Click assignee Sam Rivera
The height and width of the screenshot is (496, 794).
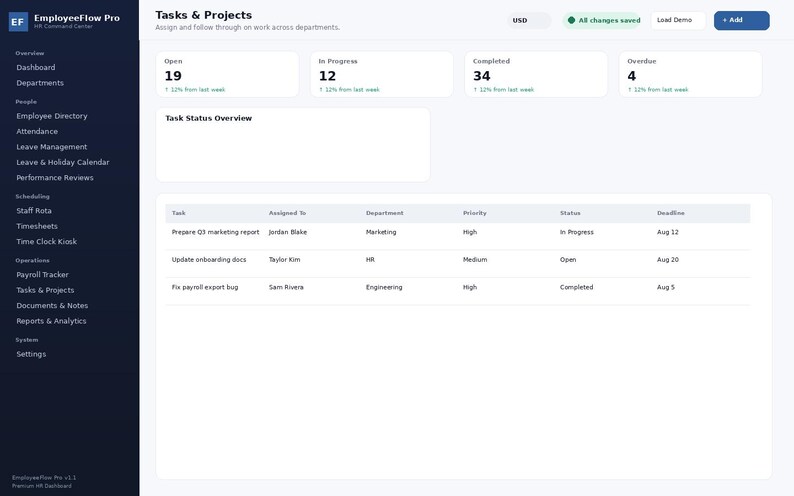click(x=286, y=287)
